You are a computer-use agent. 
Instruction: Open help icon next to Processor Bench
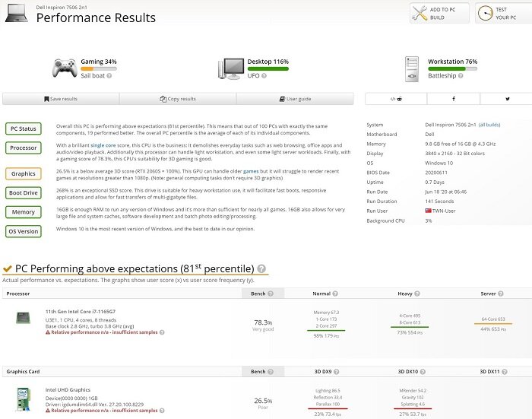(x=271, y=294)
